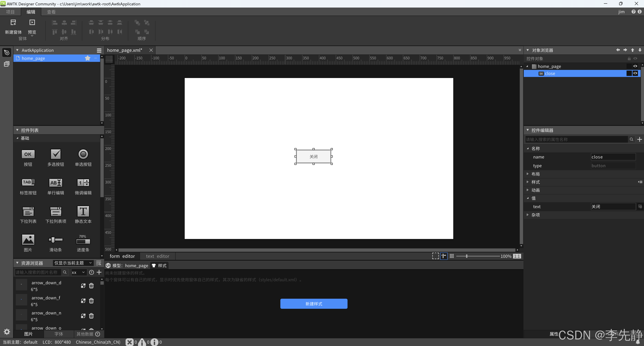Switch to the text editor tab

pos(157,256)
